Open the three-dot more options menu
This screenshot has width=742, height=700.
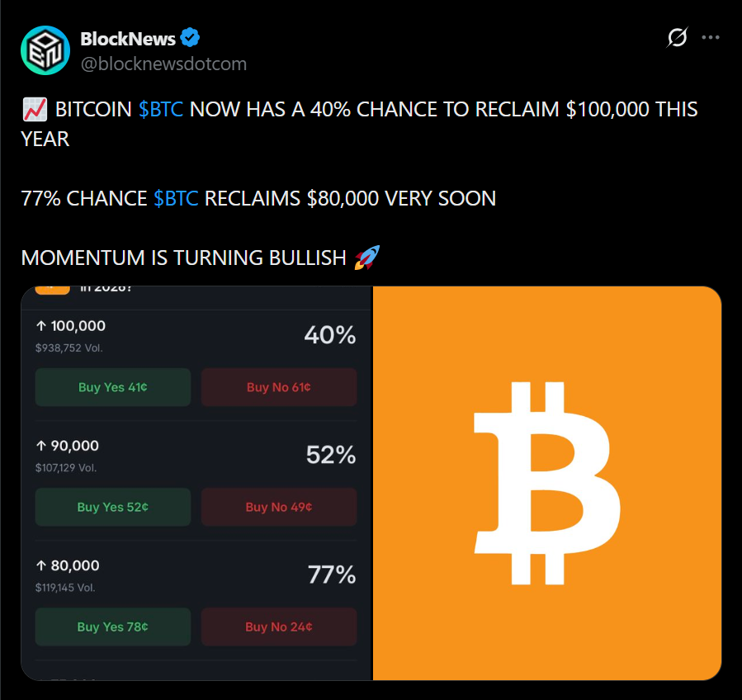click(711, 37)
